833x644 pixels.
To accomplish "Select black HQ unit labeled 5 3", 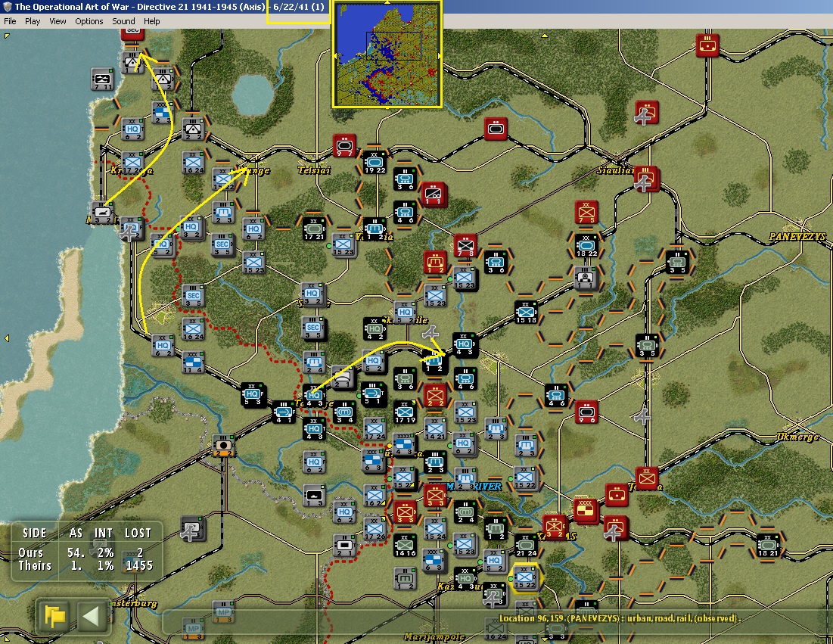I will click(253, 395).
